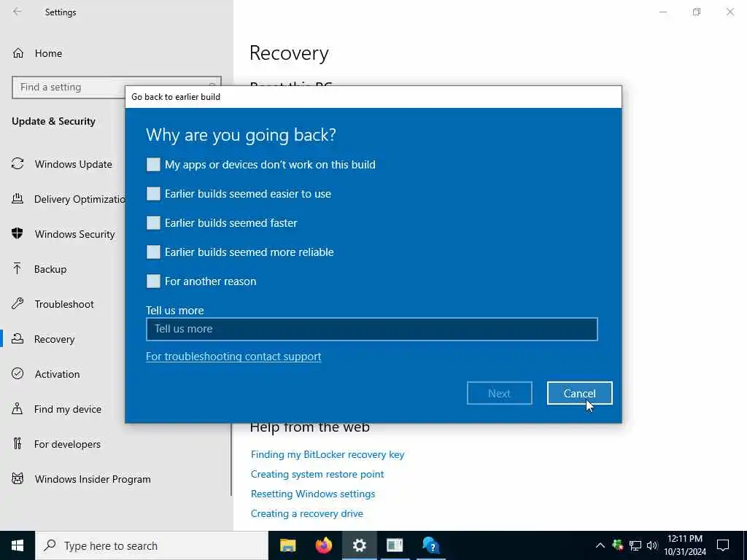Viewport: 747px width, 560px height.
Task: Click the network tray icon
Action: pos(635,545)
